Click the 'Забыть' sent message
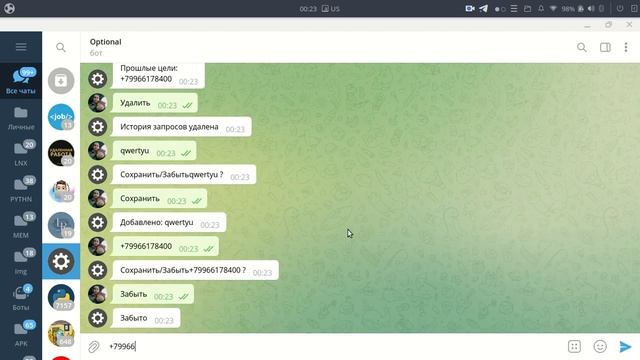The height and width of the screenshot is (360, 640). pyautogui.click(x=153, y=294)
